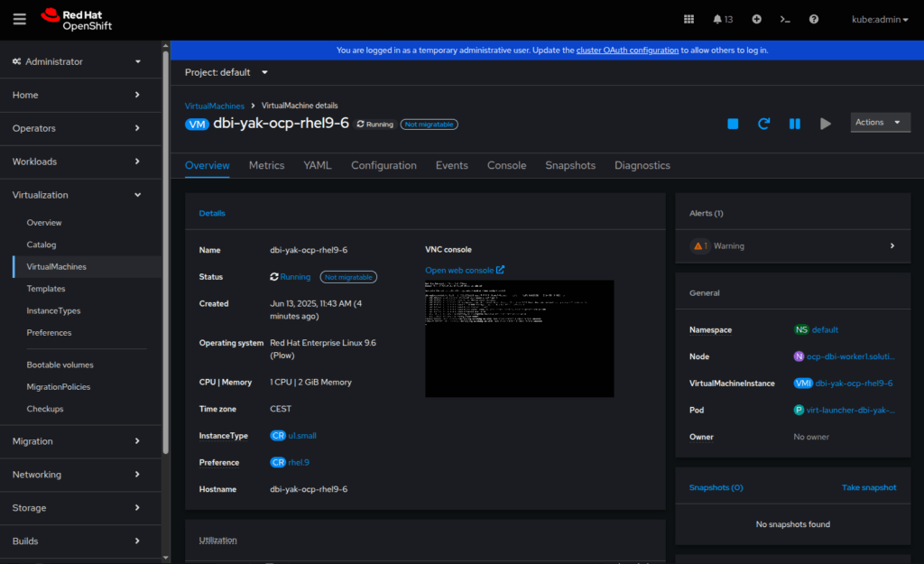Click the start play button
924x564 pixels.
pyautogui.click(x=826, y=124)
